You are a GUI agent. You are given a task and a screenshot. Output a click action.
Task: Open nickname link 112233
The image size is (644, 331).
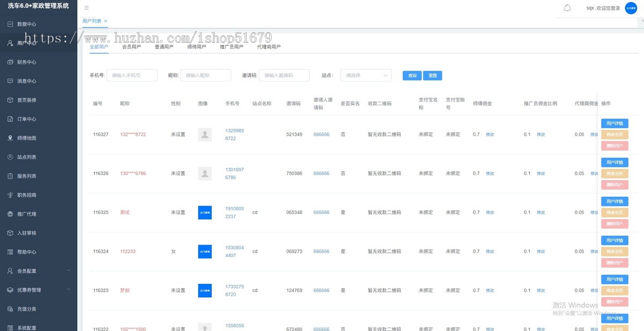click(128, 252)
